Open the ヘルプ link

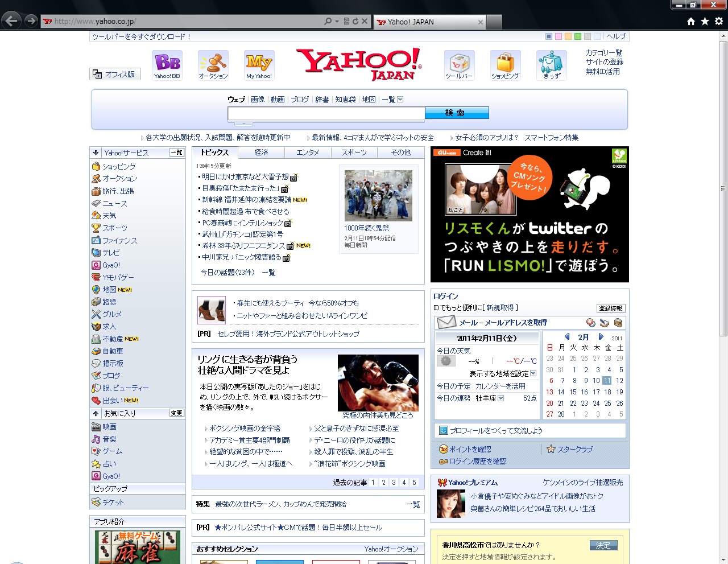[x=616, y=36]
